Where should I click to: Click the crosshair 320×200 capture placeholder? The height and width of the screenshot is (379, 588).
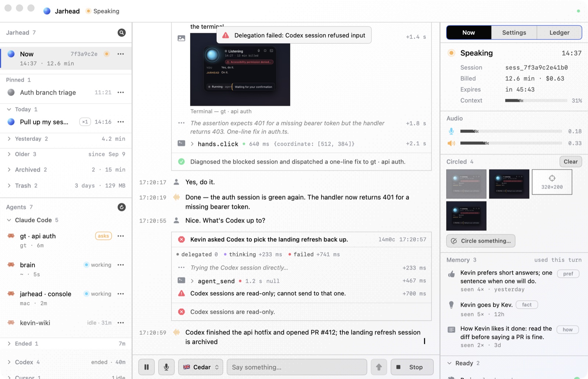click(x=552, y=182)
